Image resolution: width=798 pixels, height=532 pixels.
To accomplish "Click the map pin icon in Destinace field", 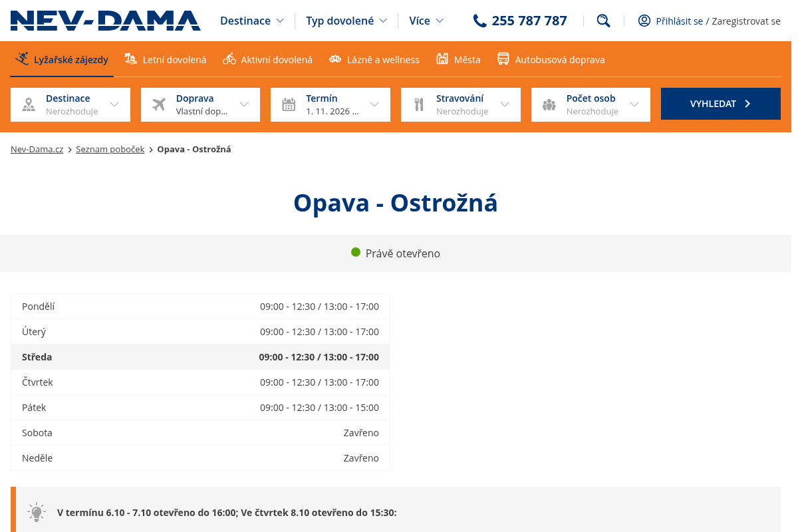I will (x=29, y=104).
